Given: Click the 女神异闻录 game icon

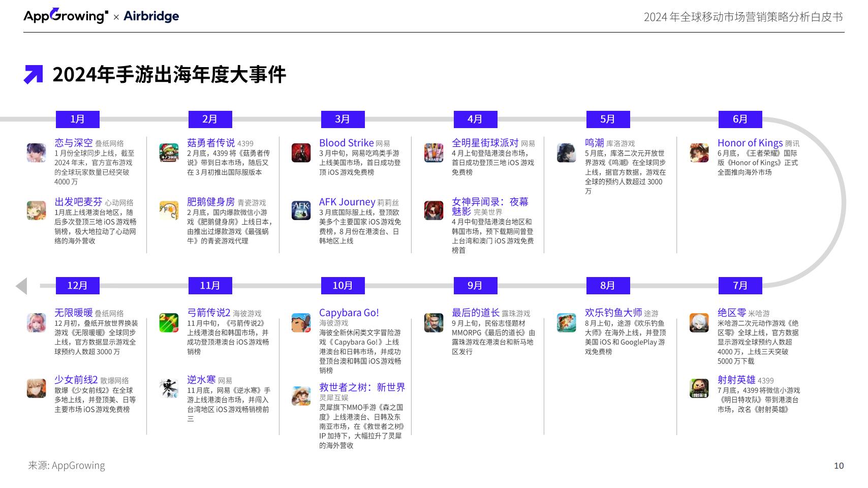Looking at the screenshot, I should (x=434, y=210).
